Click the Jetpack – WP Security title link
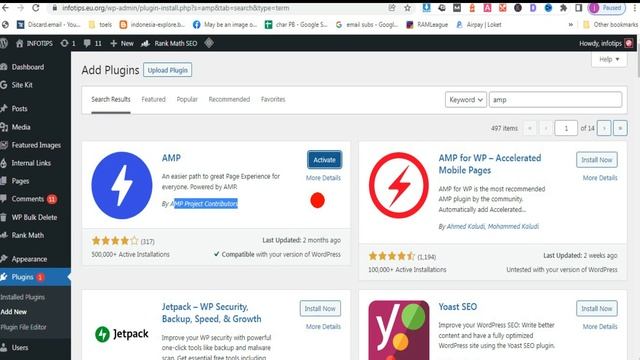 pyautogui.click(x=211, y=313)
